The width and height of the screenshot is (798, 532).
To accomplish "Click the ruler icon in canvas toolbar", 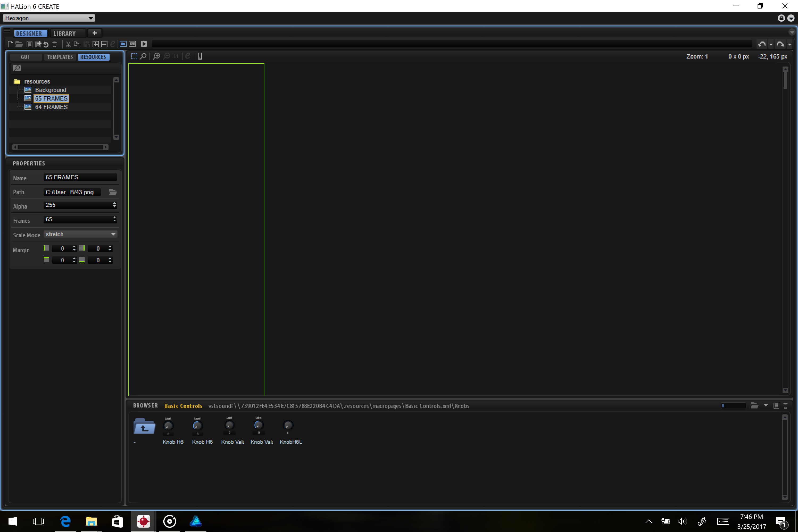I will pos(200,56).
